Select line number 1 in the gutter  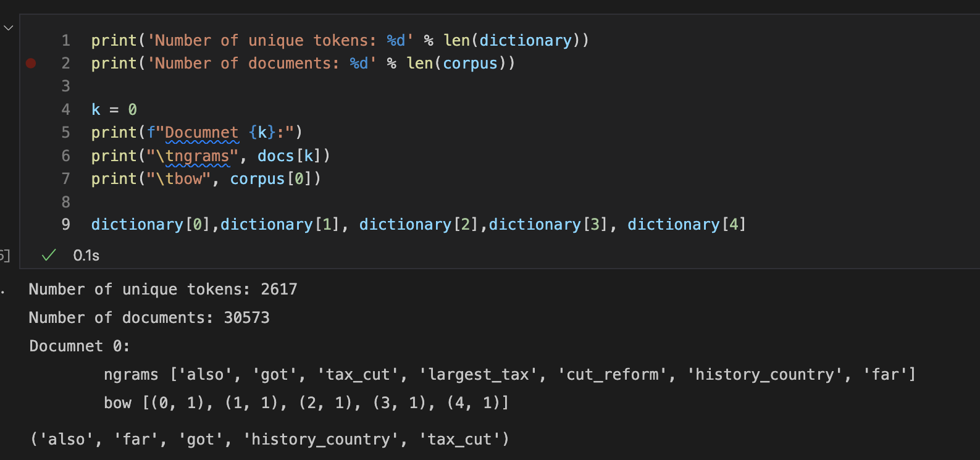[x=65, y=41]
